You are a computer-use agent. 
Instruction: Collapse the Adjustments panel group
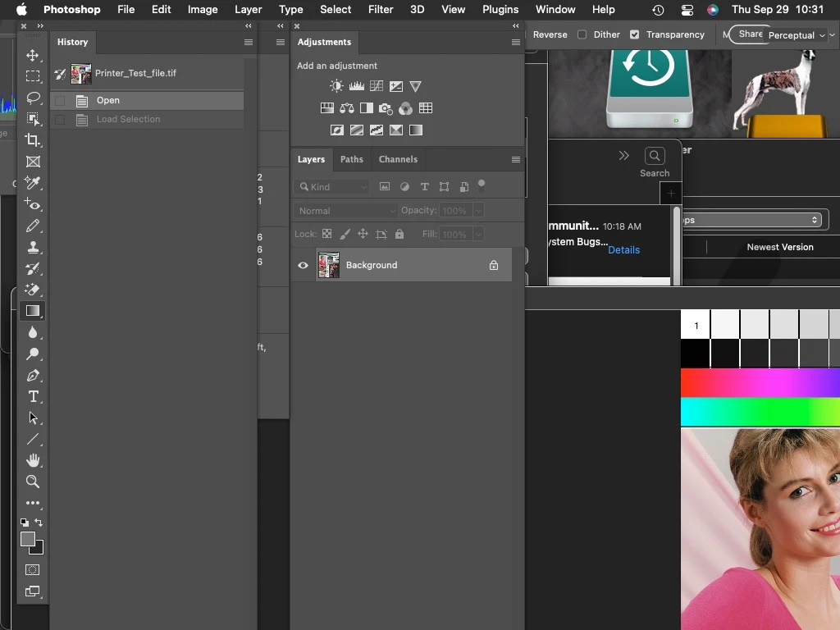515,25
